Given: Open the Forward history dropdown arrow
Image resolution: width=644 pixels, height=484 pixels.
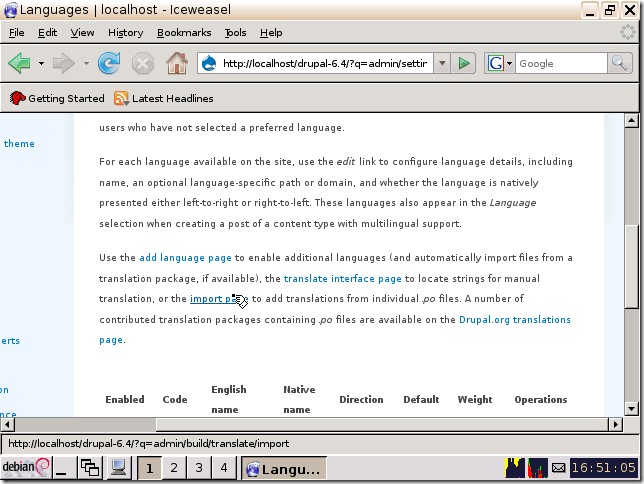Looking at the screenshot, I should click(86, 63).
